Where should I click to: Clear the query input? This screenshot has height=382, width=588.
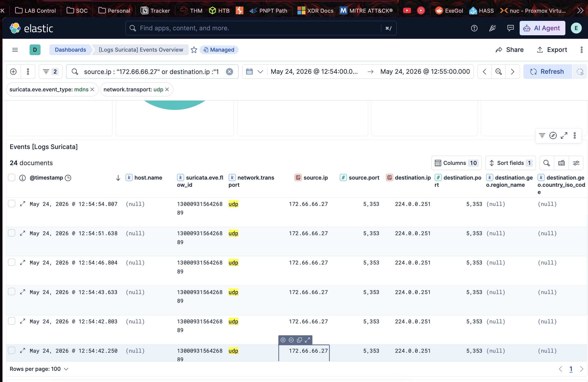[x=229, y=72]
